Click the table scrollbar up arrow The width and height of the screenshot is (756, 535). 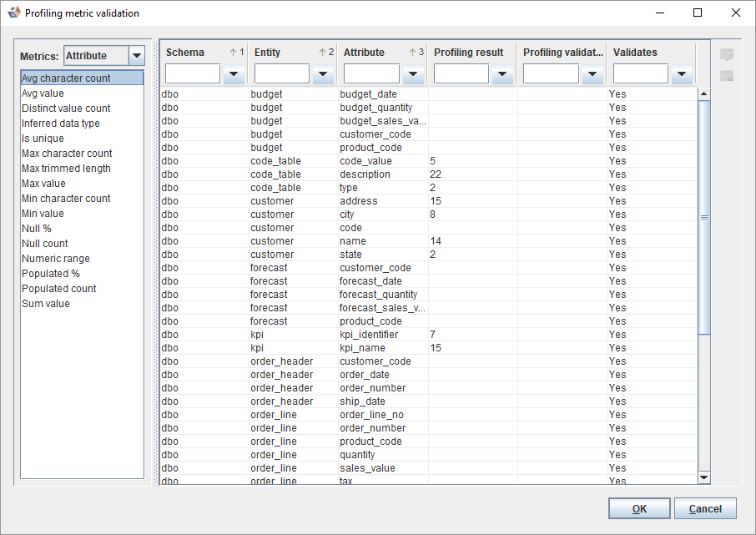[x=704, y=93]
